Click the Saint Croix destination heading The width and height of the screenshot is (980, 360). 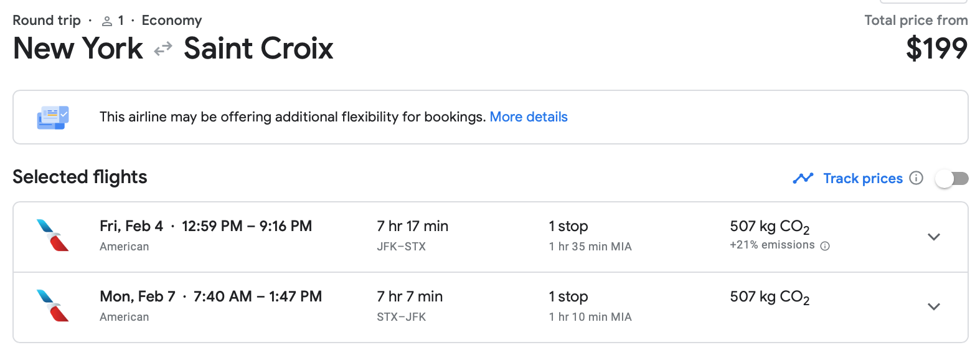click(258, 49)
